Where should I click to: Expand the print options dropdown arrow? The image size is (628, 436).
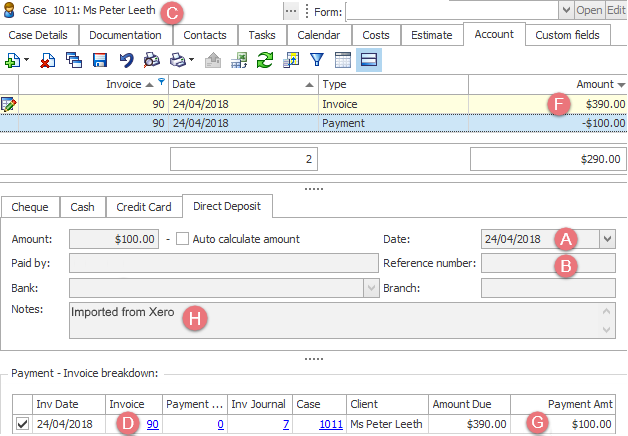(191, 60)
